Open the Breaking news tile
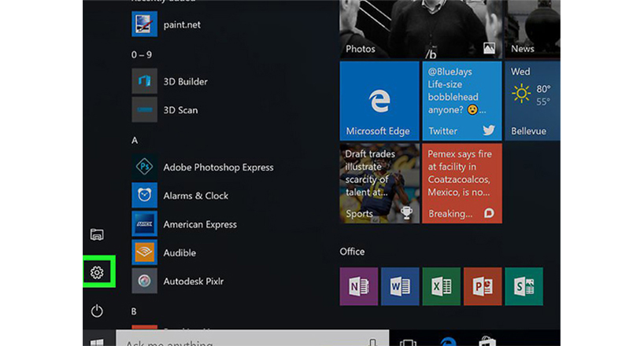The height and width of the screenshot is (346, 644). pos(462,183)
